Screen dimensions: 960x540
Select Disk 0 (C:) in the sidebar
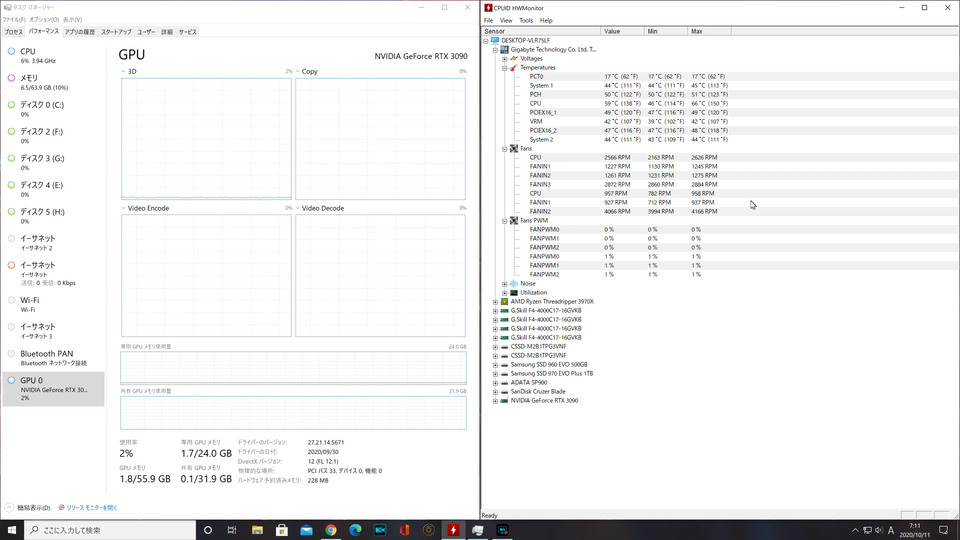(x=53, y=109)
